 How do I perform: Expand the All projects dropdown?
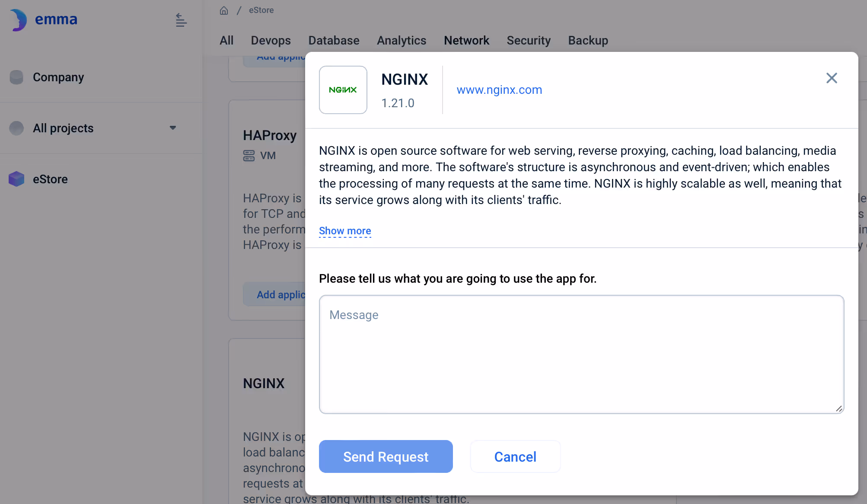(x=173, y=128)
